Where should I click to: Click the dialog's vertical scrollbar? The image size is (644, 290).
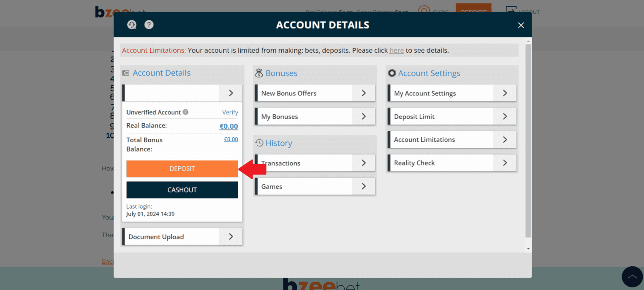tap(528, 139)
